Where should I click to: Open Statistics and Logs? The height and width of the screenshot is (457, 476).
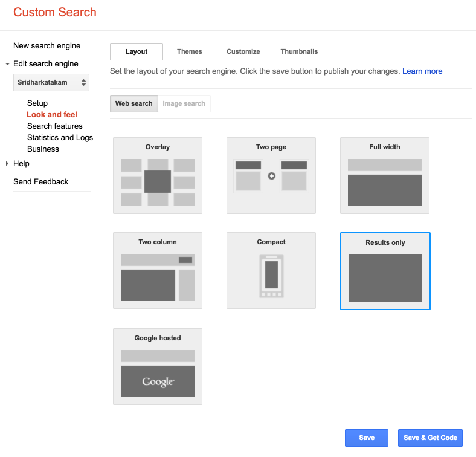[60, 138]
